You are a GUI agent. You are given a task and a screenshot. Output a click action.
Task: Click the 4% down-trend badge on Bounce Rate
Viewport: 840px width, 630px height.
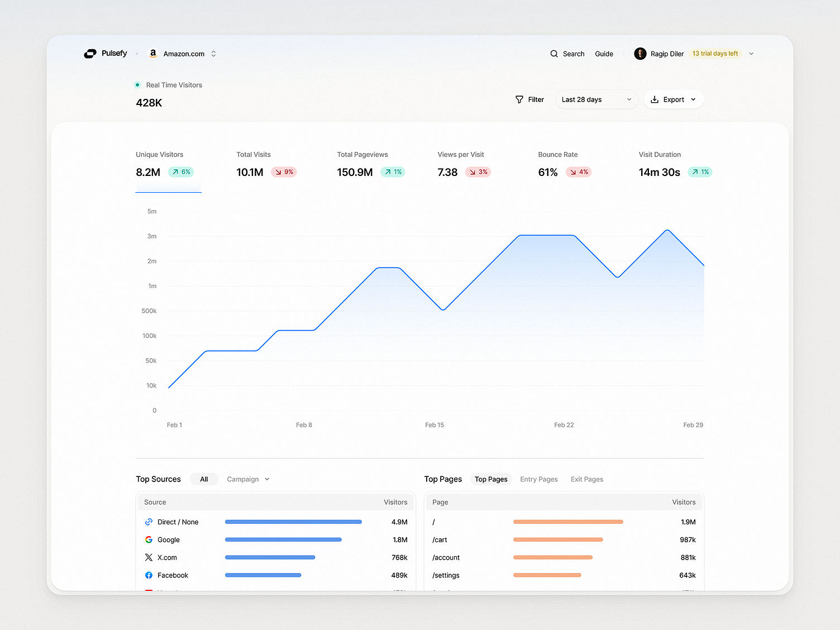(579, 172)
